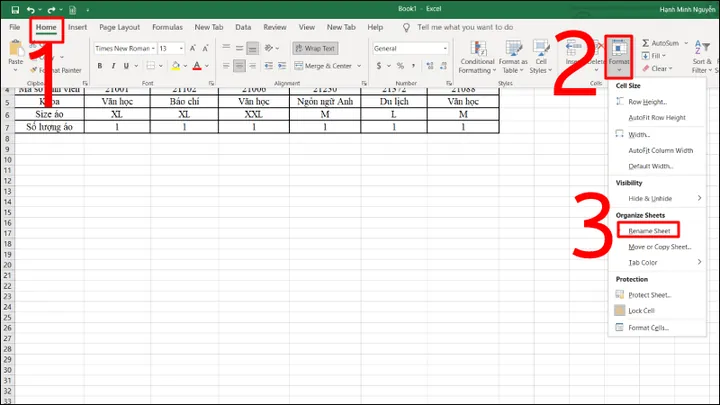
Task: Switch to the Home tab
Action: pyautogui.click(x=46, y=27)
